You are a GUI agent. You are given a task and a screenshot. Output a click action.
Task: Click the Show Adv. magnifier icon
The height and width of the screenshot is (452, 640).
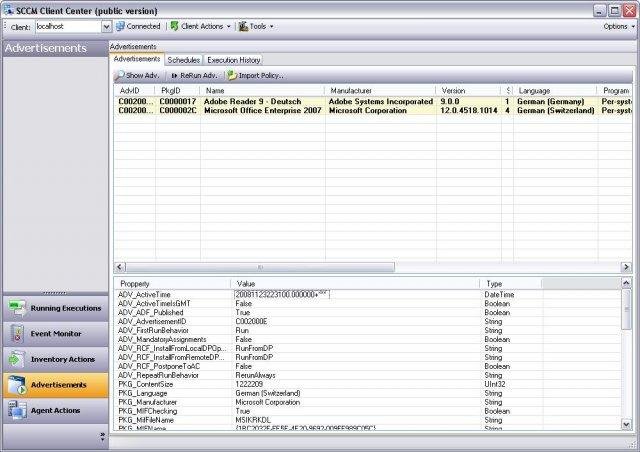click(119, 76)
